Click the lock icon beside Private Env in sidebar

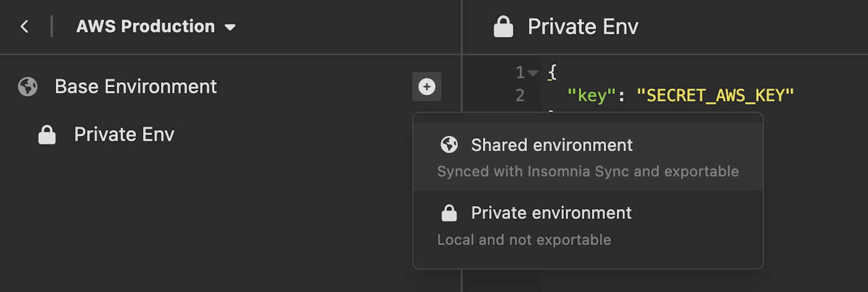click(x=47, y=134)
